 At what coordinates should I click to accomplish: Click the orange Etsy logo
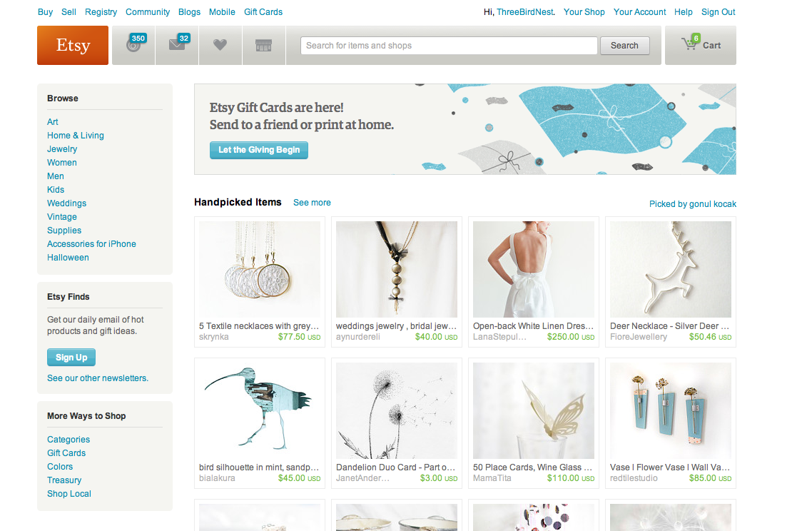coord(73,45)
